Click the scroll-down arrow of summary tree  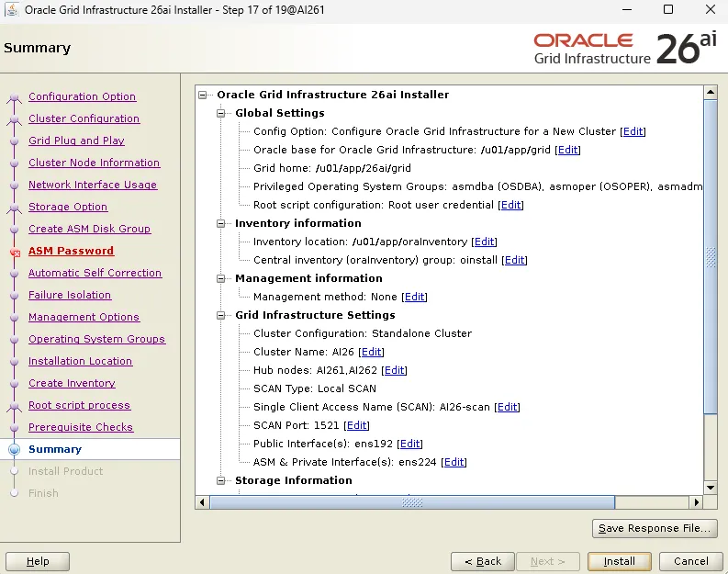(711, 488)
